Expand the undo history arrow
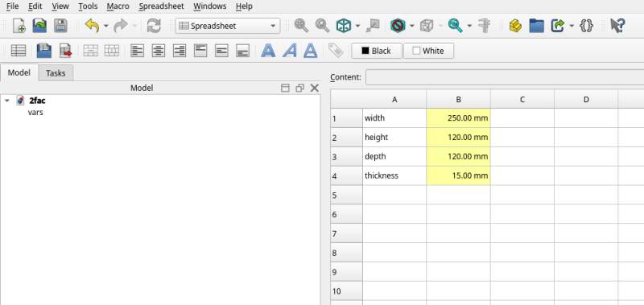Viewport: 644px width, 305px height. tap(105, 26)
